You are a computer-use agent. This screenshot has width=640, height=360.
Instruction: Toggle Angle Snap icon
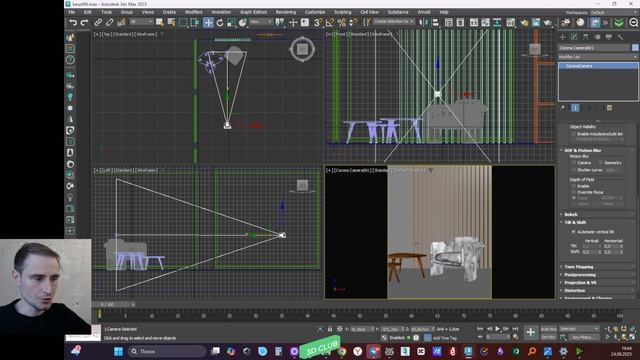click(x=330, y=22)
